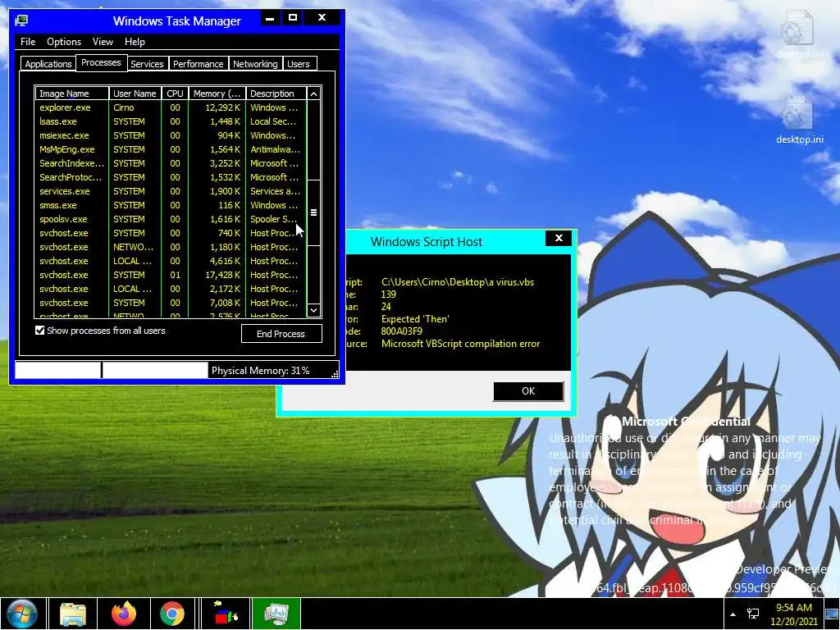Open the File menu
Screen dimensions: 840x630
pos(28,42)
